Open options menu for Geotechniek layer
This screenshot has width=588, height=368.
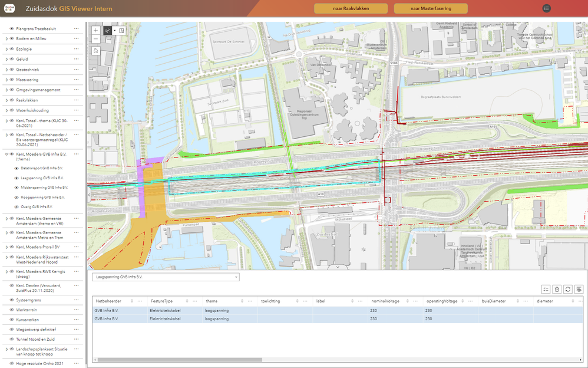77,70
